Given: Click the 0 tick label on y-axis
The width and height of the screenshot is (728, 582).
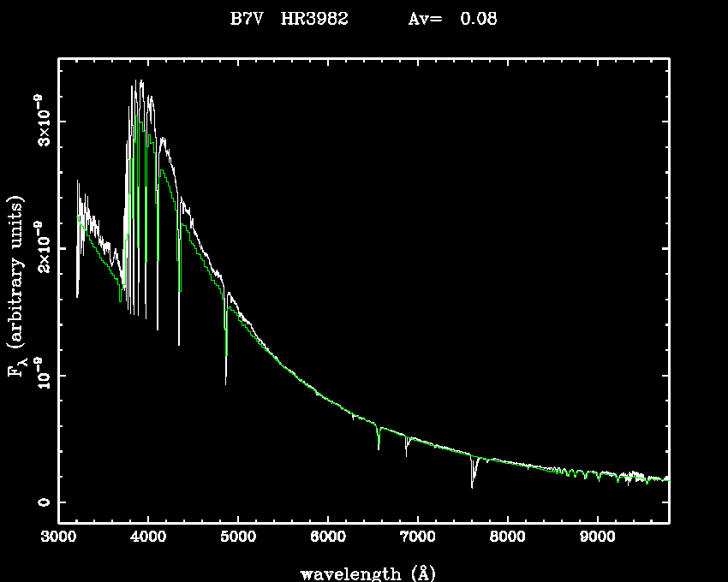Looking at the screenshot, I should point(41,502).
